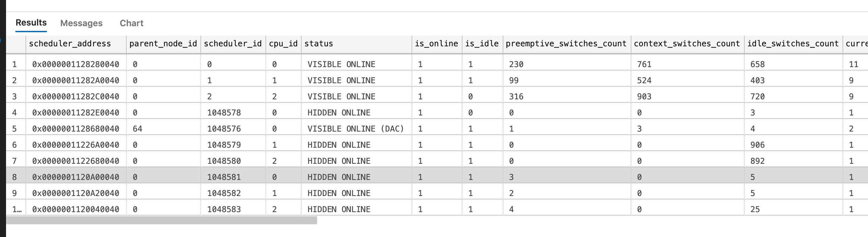
Task: Select the status column header
Action: 318,44
